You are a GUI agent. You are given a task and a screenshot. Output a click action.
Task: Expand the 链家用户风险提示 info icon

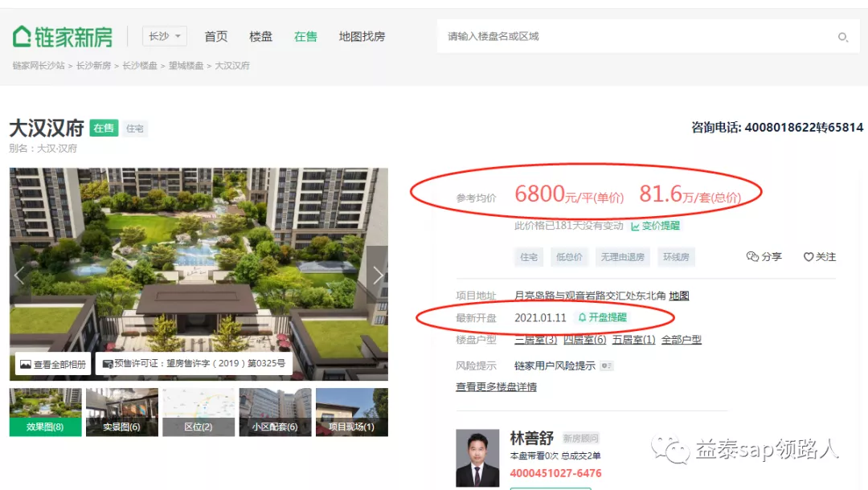[607, 365]
